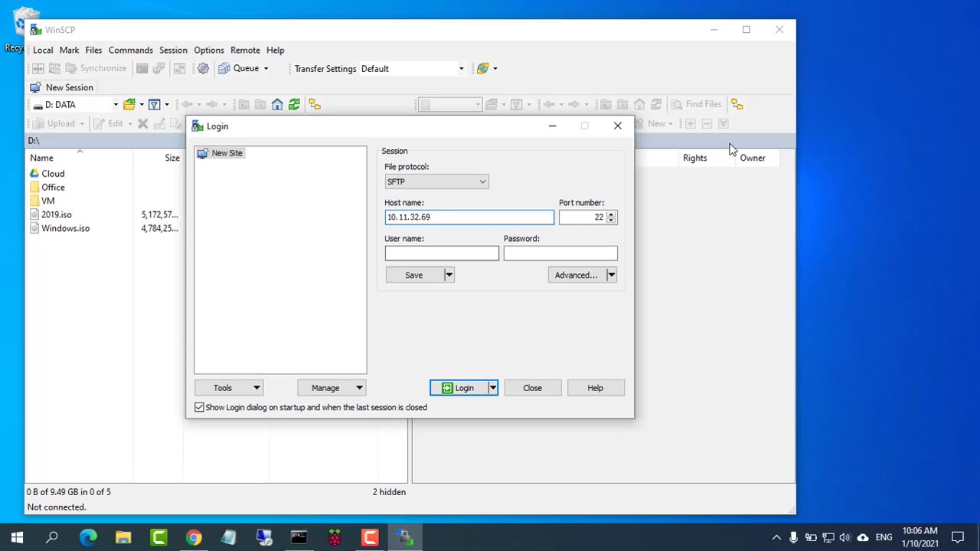Image resolution: width=980 pixels, height=551 pixels.
Task: Open the Options menu
Action: (x=209, y=50)
